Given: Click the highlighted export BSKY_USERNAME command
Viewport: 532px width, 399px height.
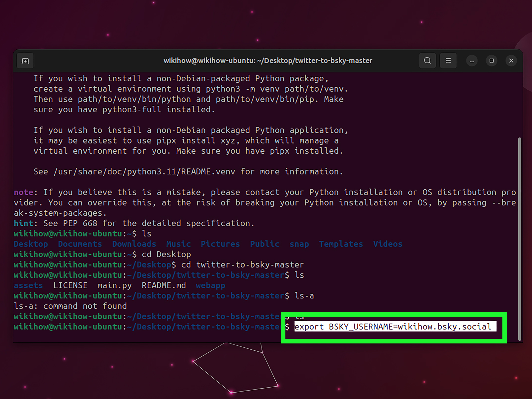Looking at the screenshot, I should 393,327.
